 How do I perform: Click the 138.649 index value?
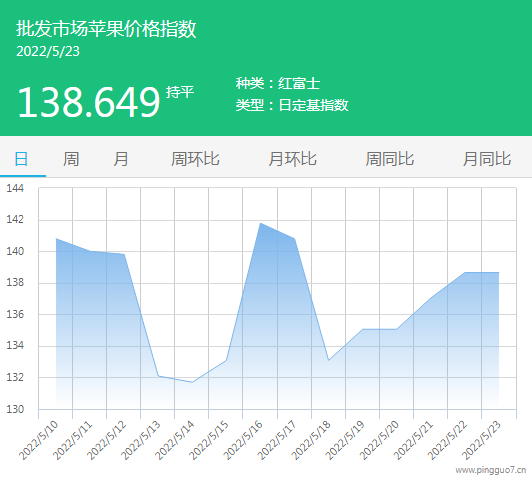coord(89,102)
